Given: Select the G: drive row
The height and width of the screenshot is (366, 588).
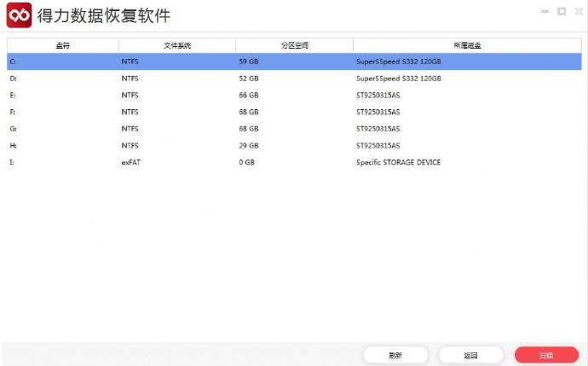Looking at the screenshot, I should (x=294, y=129).
